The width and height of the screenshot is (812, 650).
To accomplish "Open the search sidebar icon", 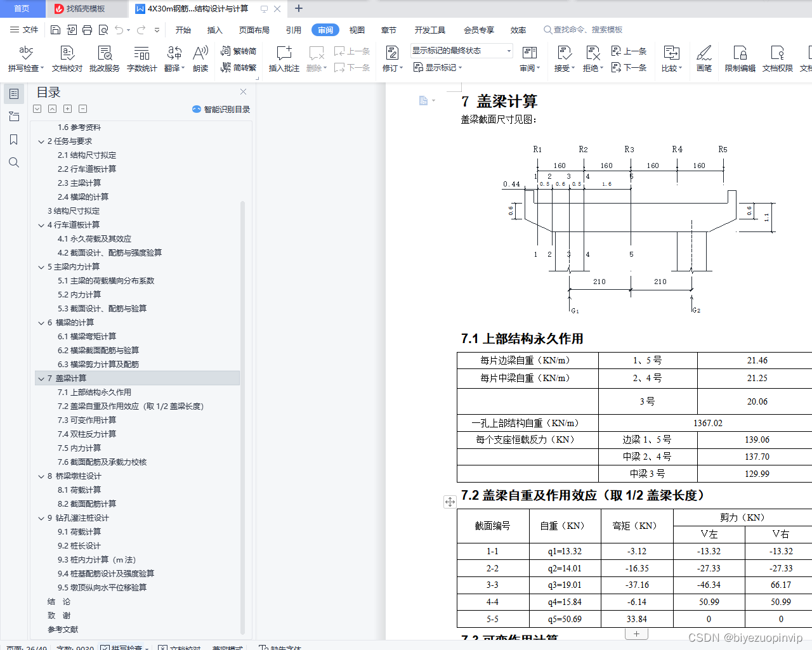I will coord(14,162).
